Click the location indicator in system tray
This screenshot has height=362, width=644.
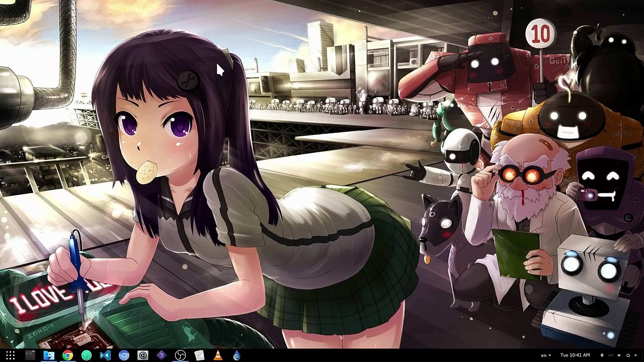pyautogui.click(x=602, y=355)
